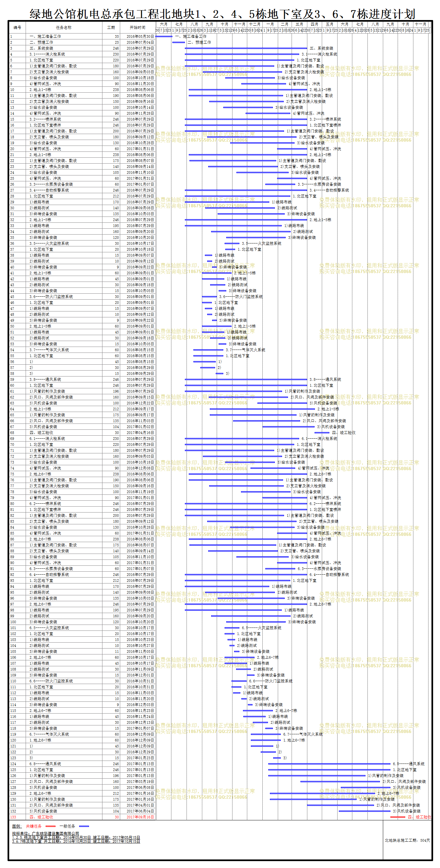Select task name 一、施工准备工作 in row 1
The image size is (440, 868).
[45, 36]
